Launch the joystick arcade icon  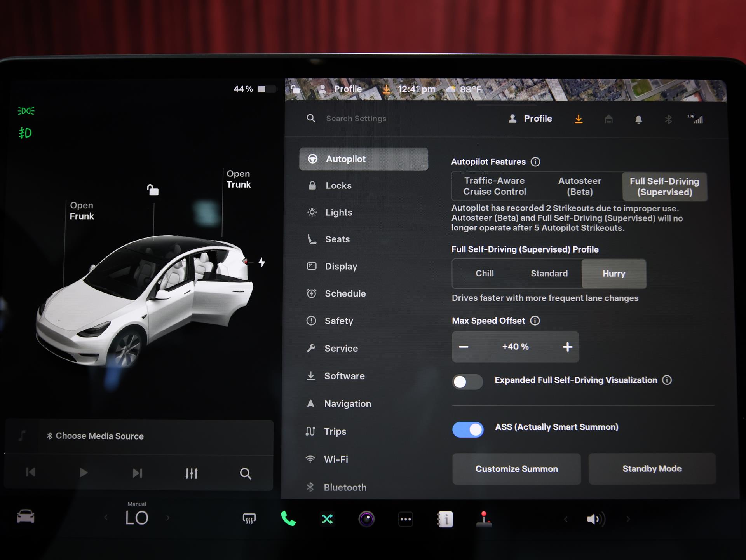click(484, 519)
